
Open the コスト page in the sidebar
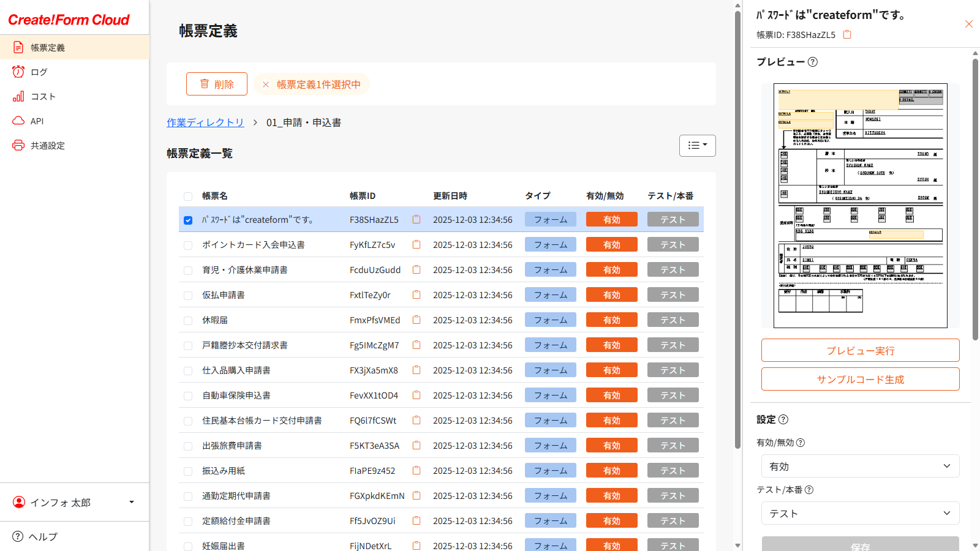point(43,97)
